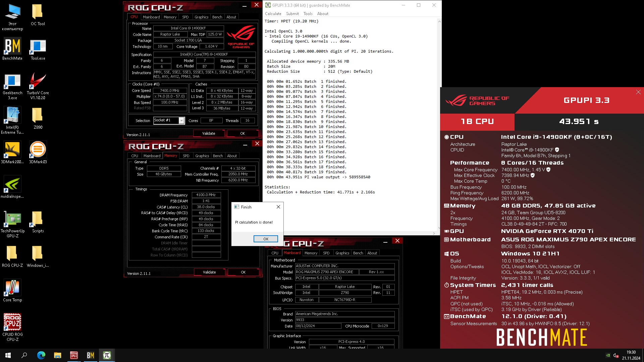Switch to GPUPI taskbar button
Screen dimensions: 644x362
pyautogui.click(x=107, y=355)
